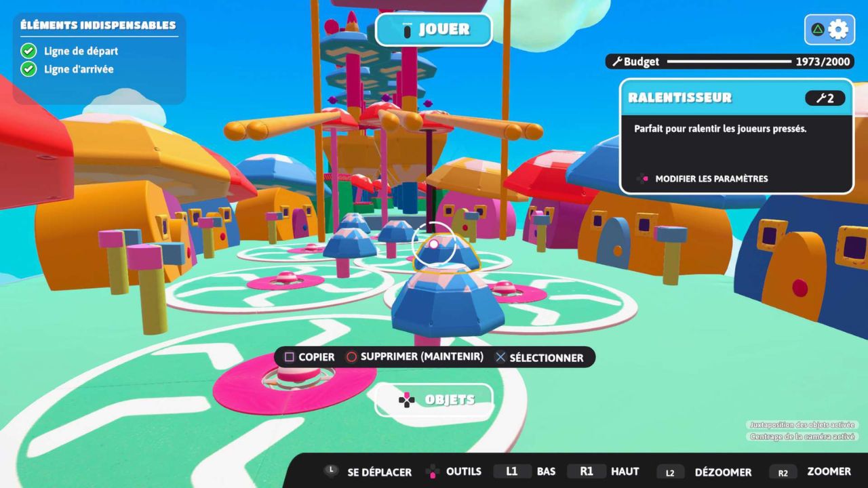The height and width of the screenshot is (488, 868).
Task: Click the Ligne d'arrivée label
Action: (x=79, y=69)
